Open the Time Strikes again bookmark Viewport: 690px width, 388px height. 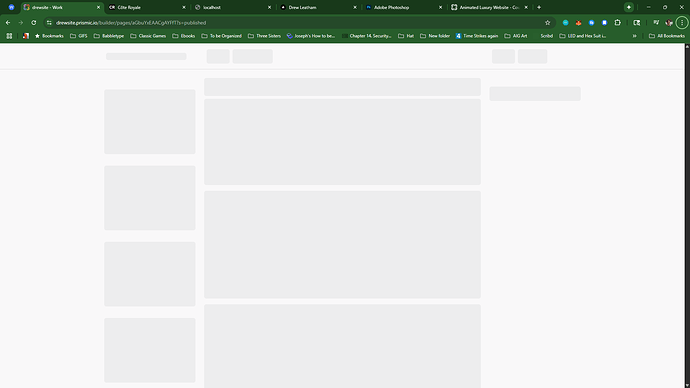[x=477, y=36]
